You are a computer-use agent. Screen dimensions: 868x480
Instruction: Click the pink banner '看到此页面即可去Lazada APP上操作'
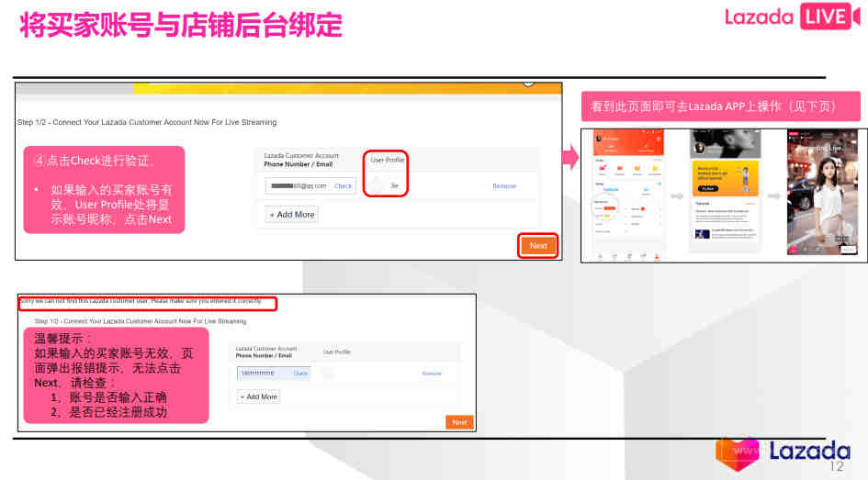721,106
